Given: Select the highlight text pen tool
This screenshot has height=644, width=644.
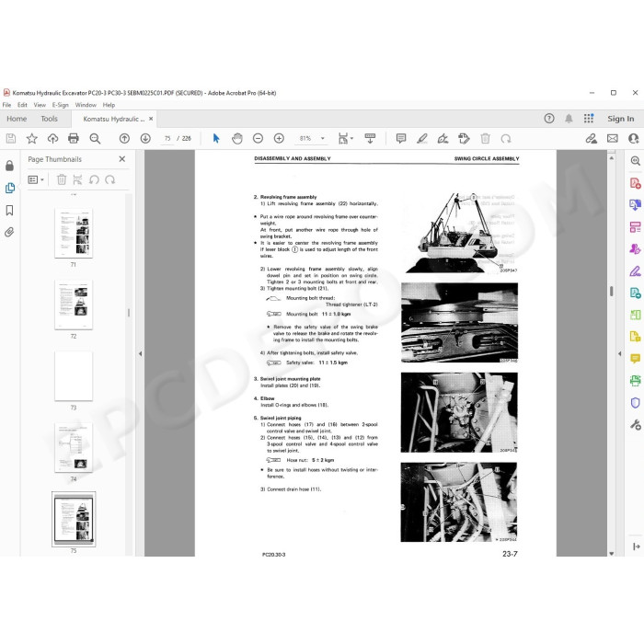Looking at the screenshot, I should tap(421, 139).
